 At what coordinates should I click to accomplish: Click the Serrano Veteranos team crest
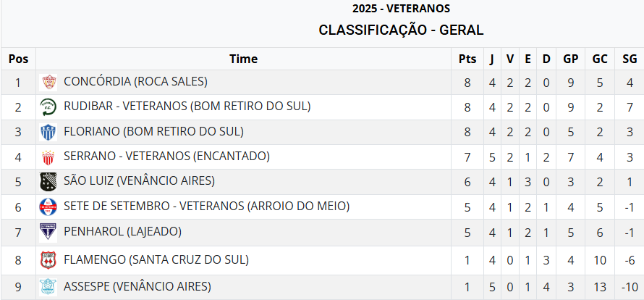pyautogui.click(x=48, y=157)
